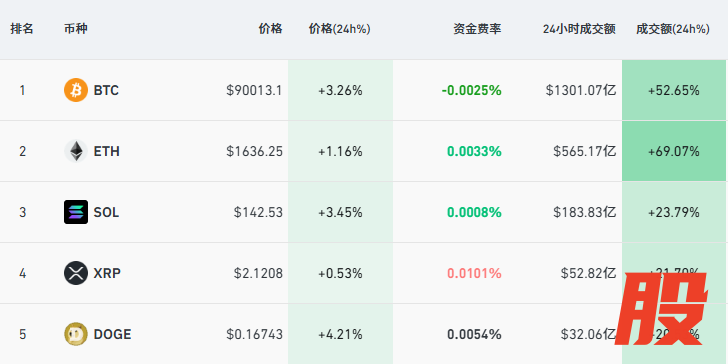Select BTC price $90013.1

pyautogui.click(x=254, y=90)
